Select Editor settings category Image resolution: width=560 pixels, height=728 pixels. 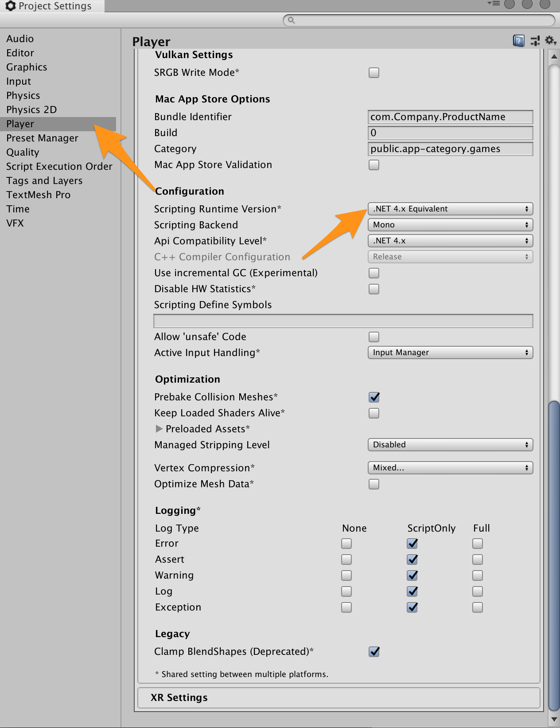point(20,53)
